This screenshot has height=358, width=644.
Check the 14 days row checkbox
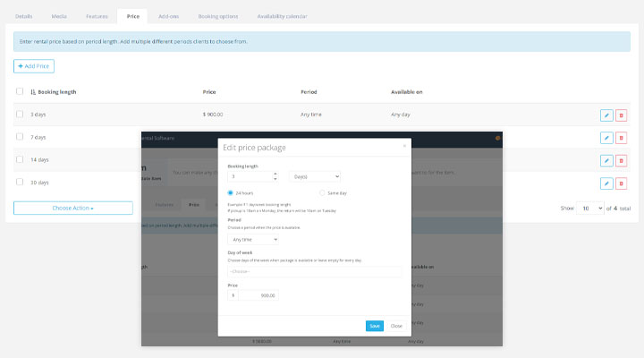(20, 159)
